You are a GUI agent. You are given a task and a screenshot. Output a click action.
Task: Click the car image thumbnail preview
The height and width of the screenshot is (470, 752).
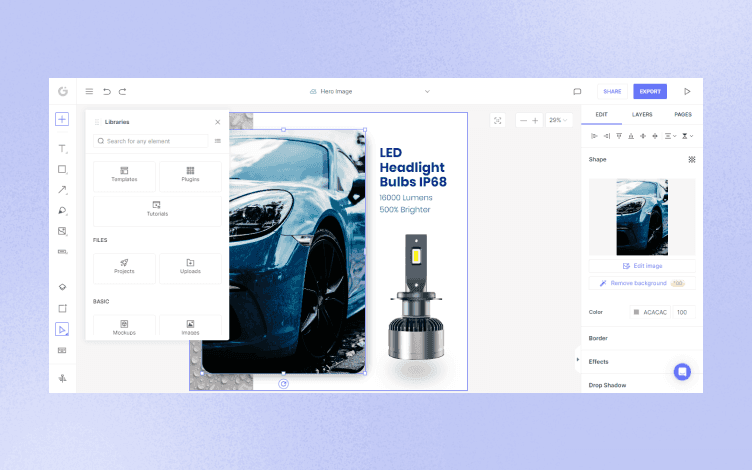[x=642, y=217]
